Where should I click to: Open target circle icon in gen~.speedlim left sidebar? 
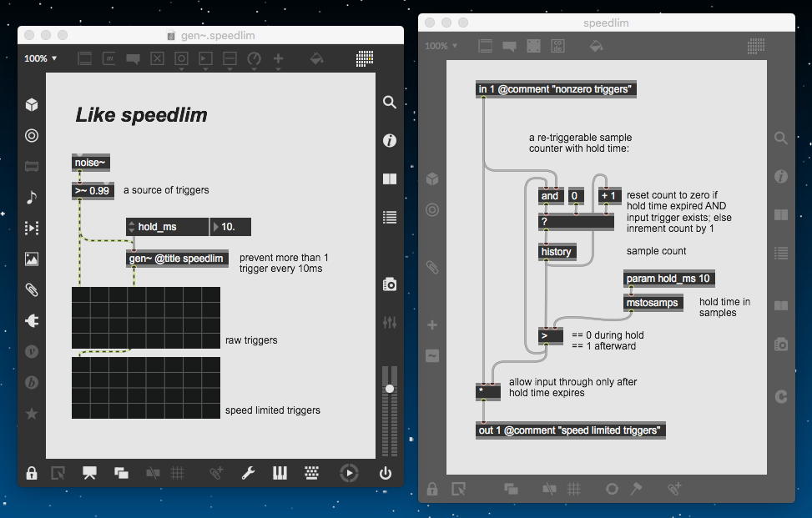click(x=32, y=136)
